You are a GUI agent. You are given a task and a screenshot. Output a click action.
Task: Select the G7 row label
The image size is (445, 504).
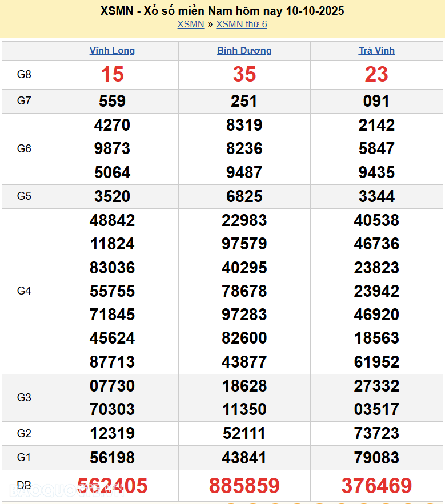click(x=24, y=101)
